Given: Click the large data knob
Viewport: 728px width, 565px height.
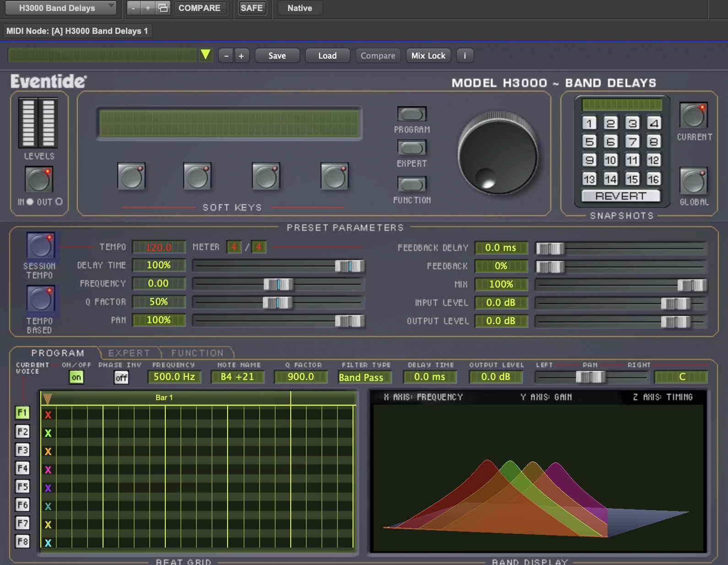Looking at the screenshot, I should coord(498,155).
